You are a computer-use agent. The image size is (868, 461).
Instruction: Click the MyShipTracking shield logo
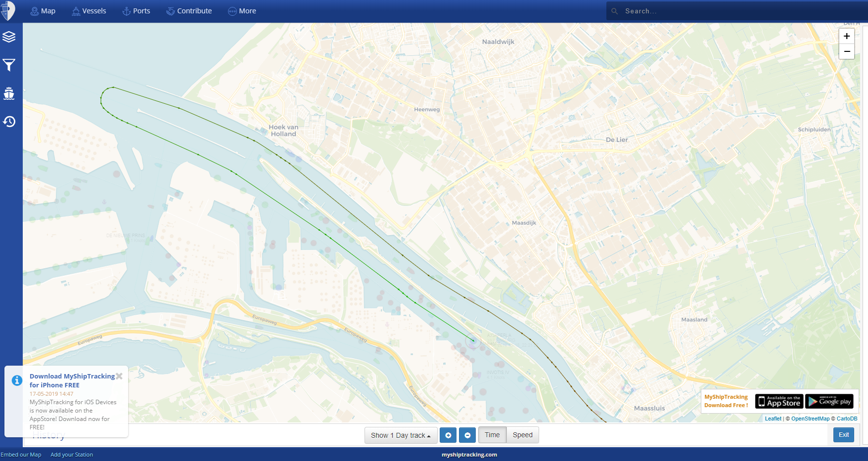(x=8, y=10)
